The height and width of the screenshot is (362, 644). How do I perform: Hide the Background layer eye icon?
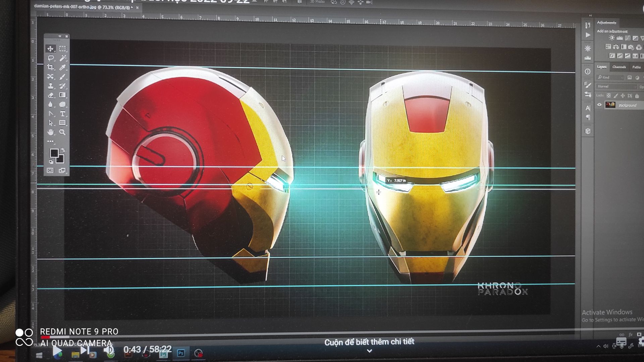[599, 105]
